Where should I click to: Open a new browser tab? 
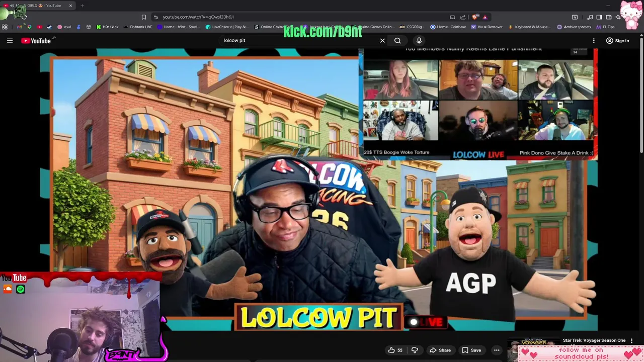[x=82, y=6]
